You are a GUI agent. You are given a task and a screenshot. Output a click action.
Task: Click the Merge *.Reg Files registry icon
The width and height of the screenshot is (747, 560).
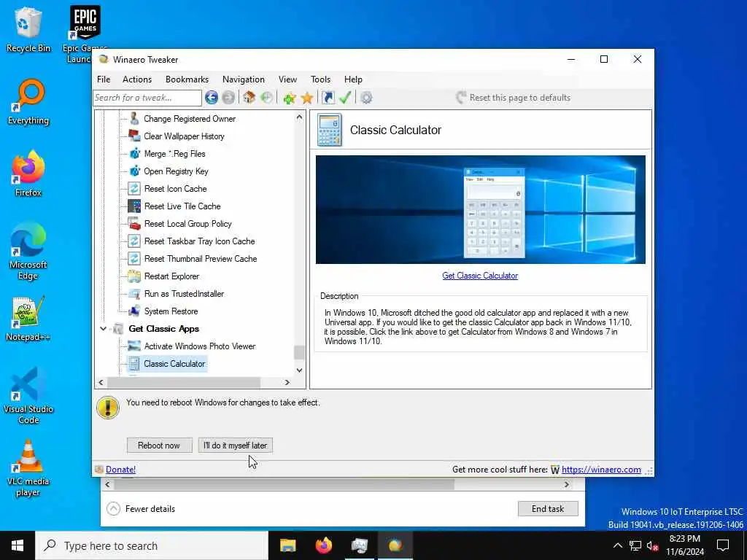[134, 154]
